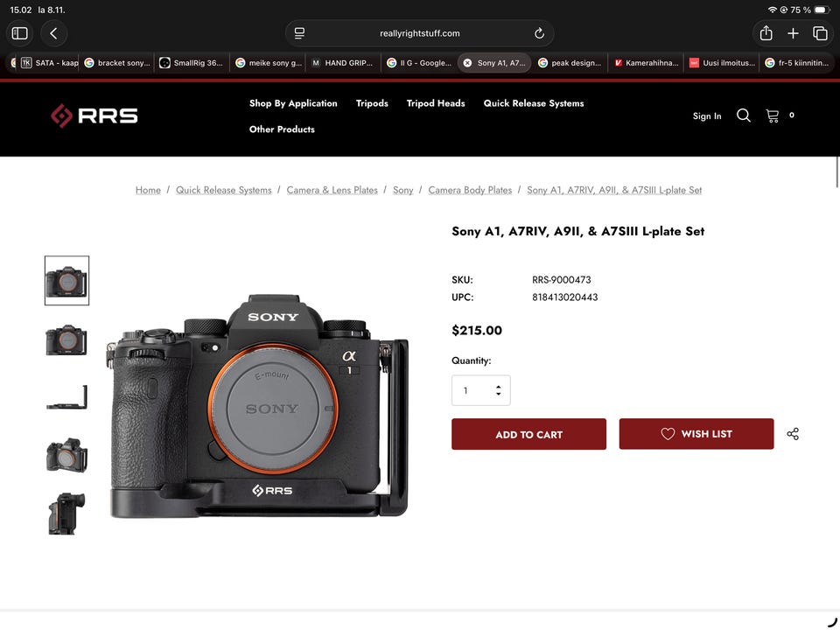
Task: Select the first product thumbnail
Action: click(67, 281)
